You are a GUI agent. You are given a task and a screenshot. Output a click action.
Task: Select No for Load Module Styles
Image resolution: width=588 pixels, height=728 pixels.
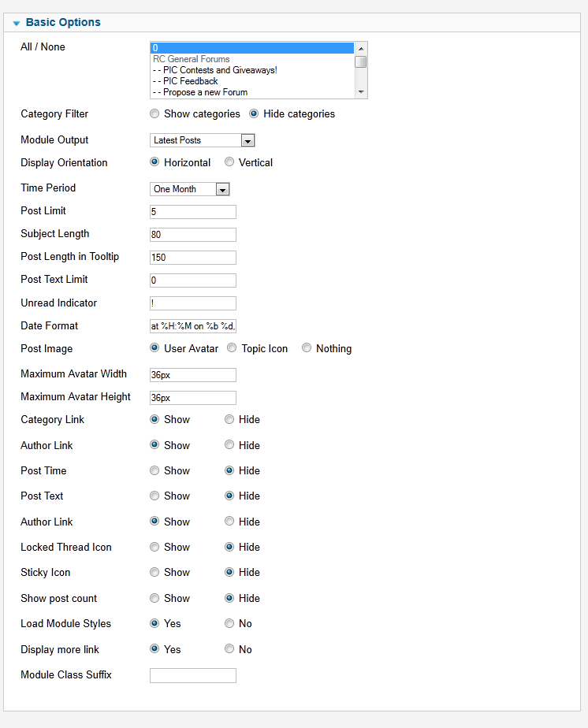tap(229, 624)
